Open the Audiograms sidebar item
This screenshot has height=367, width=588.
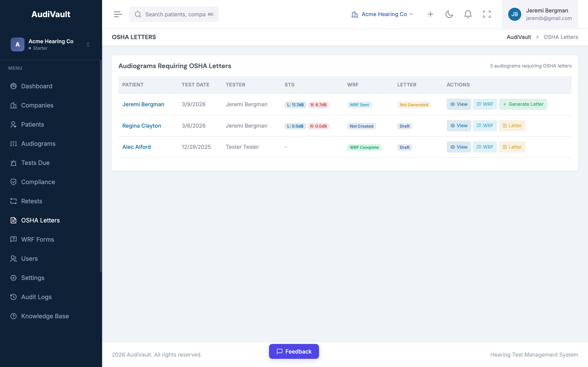(38, 144)
